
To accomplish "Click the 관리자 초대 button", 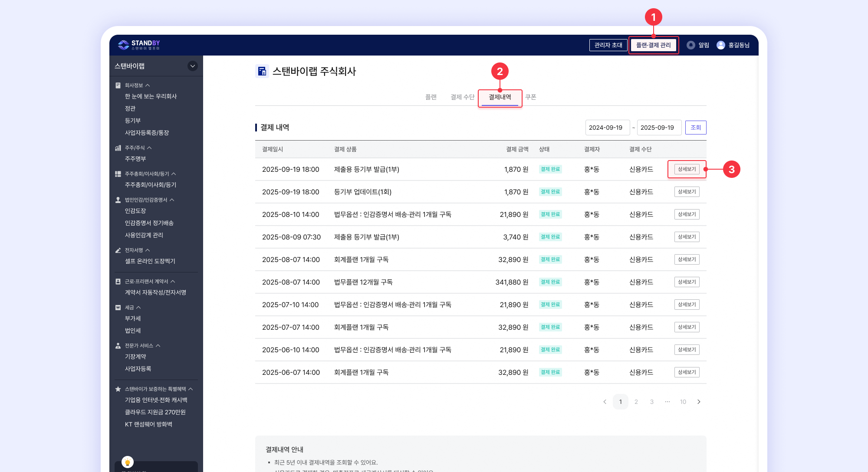I will pyautogui.click(x=608, y=45).
